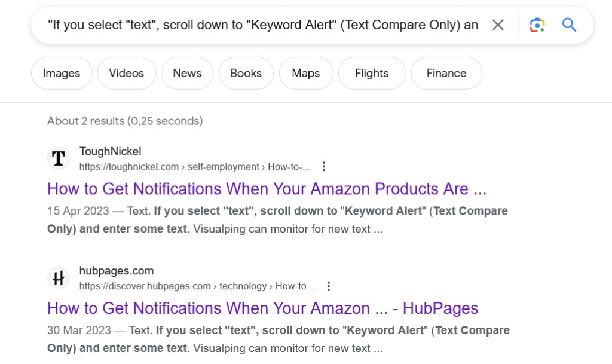The image size is (612, 364).
Task: Open ToughNickel Amazon notifications result title
Action: (267, 189)
